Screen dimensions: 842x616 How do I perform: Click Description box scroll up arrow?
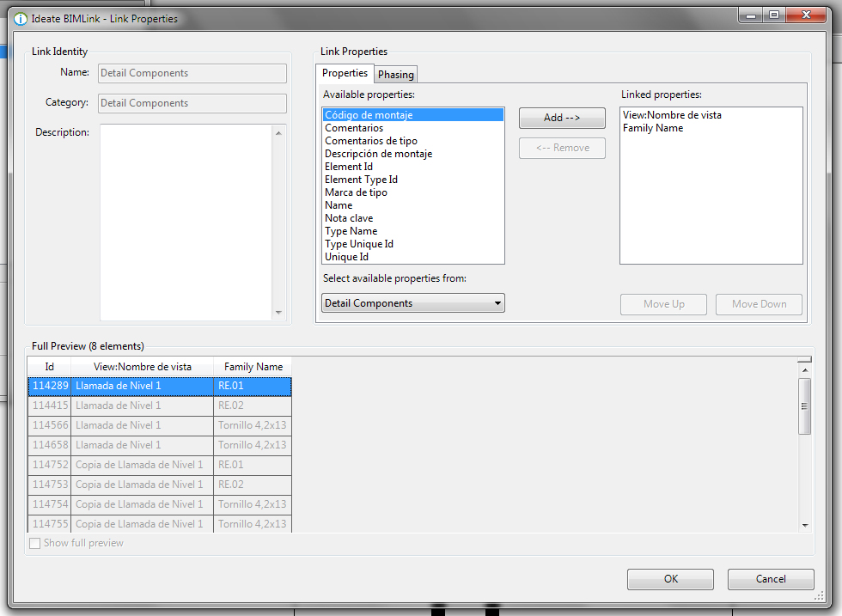[278, 132]
